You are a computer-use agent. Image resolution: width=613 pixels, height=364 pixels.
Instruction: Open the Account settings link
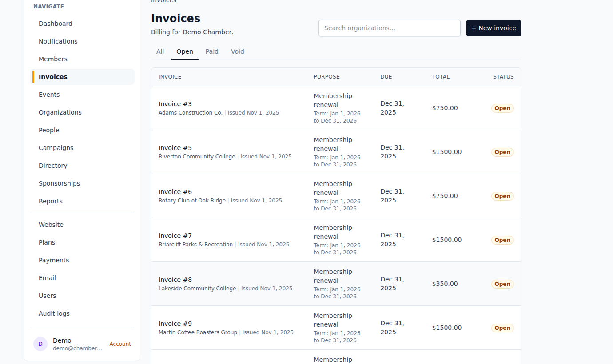click(120, 344)
